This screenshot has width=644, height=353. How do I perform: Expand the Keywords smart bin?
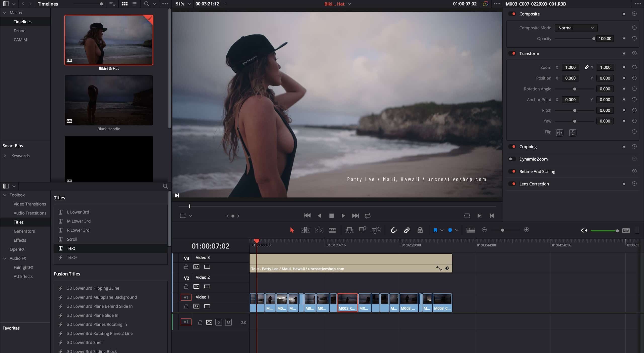(5, 156)
